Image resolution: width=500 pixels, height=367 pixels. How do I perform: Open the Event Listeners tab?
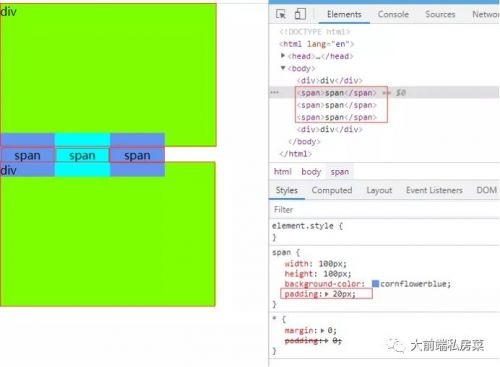click(434, 190)
